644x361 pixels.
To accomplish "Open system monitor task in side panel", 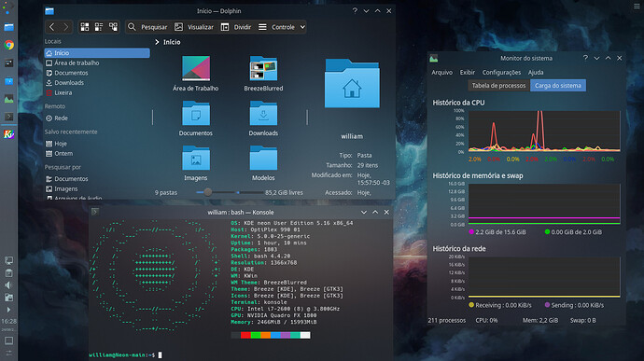I will click(x=8, y=99).
